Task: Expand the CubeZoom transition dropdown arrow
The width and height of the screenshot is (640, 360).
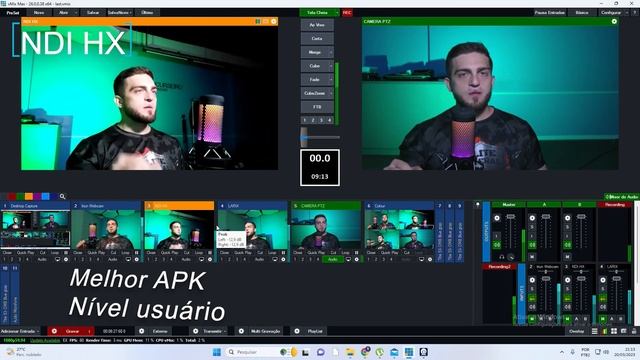Action: click(331, 93)
